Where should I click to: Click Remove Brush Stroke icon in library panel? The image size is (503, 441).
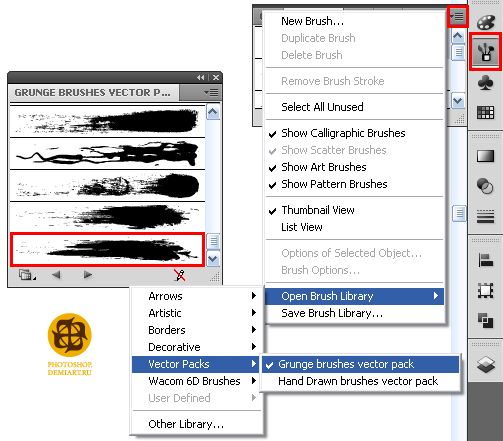180,275
